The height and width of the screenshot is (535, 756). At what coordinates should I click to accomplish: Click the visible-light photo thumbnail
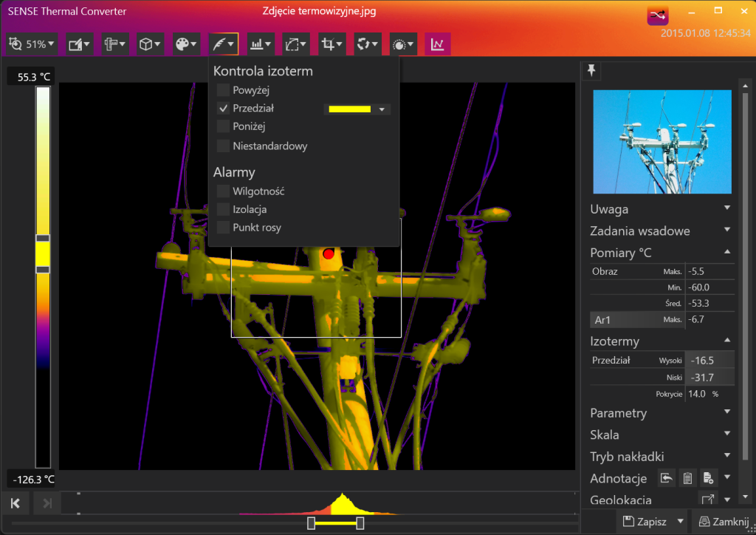pyautogui.click(x=662, y=142)
